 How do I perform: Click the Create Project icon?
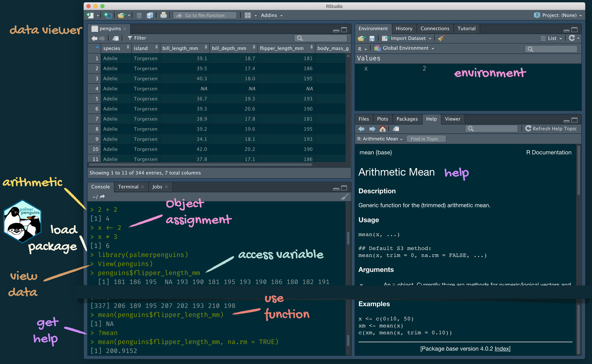tap(108, 15)
